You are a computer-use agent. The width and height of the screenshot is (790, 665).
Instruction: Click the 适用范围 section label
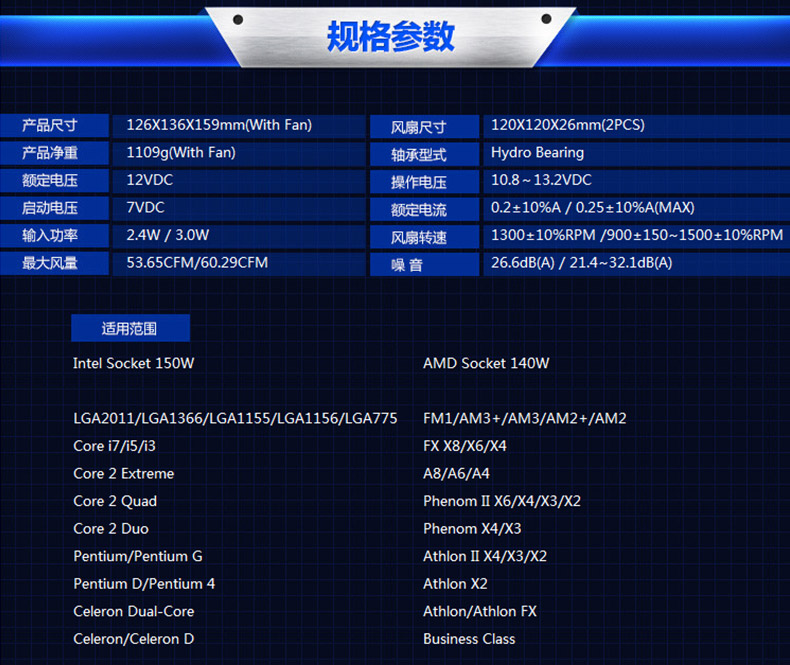(130, 328)
